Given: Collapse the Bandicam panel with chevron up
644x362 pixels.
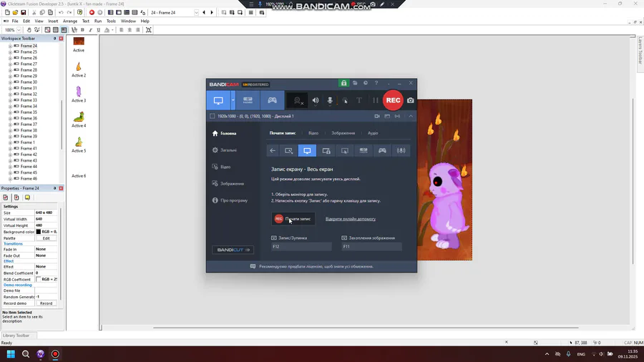Looking at the screenshot, I should pyautogui.click(x=411, y=116).
